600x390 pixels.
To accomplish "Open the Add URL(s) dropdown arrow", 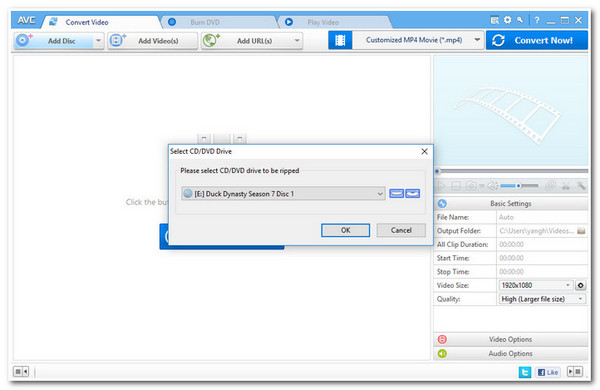I will [297, 41].
